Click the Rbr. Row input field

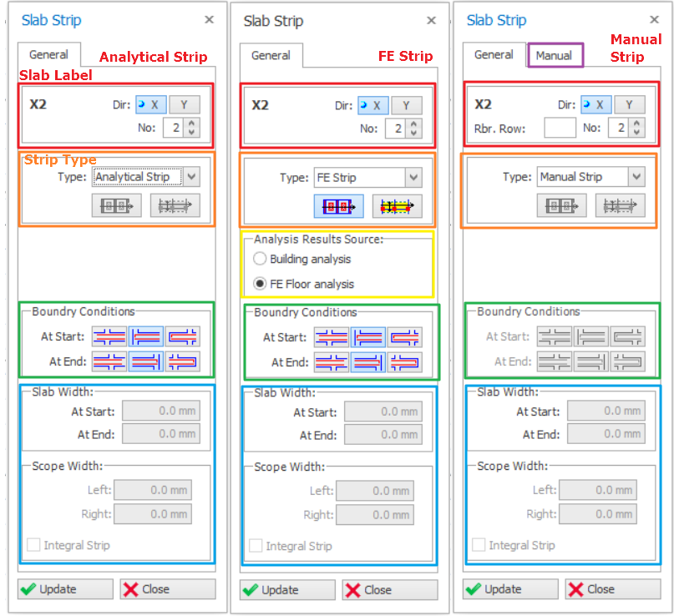560,128
